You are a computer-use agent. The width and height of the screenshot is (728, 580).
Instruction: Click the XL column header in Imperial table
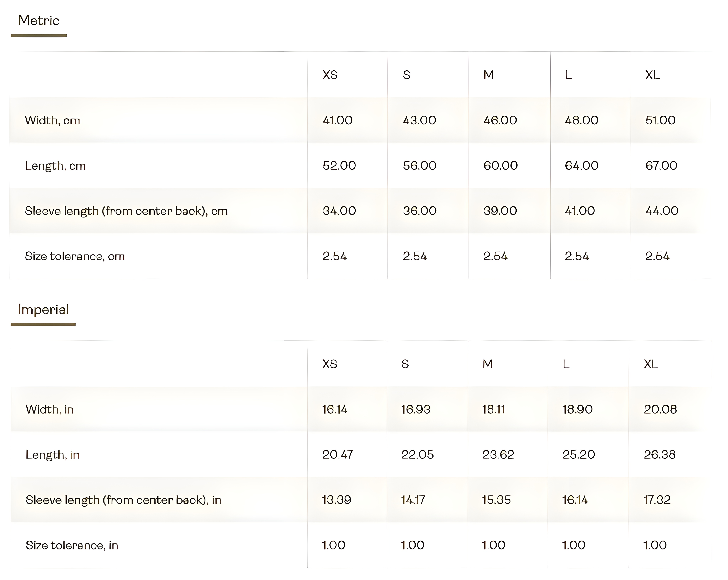tap(651, 364)
